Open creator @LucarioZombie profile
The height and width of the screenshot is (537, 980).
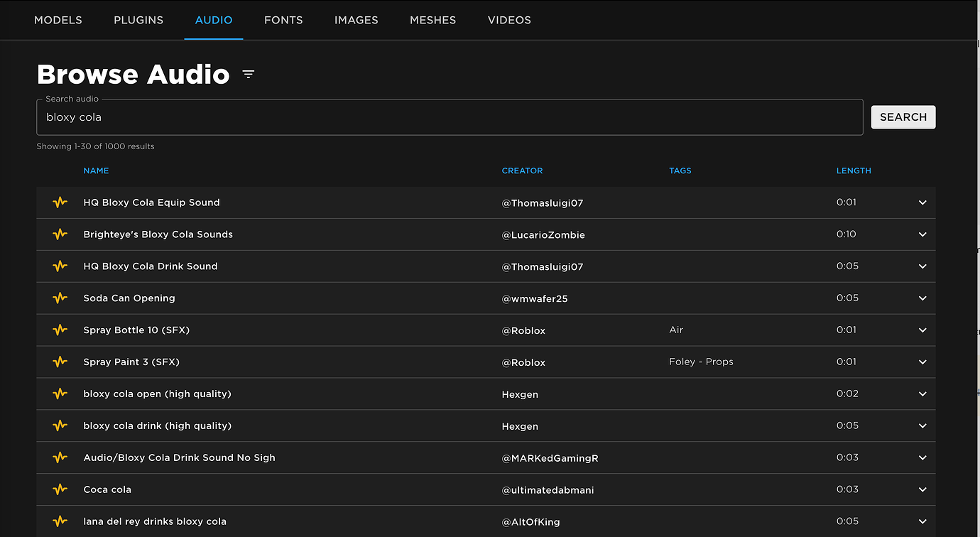point(543,235)
